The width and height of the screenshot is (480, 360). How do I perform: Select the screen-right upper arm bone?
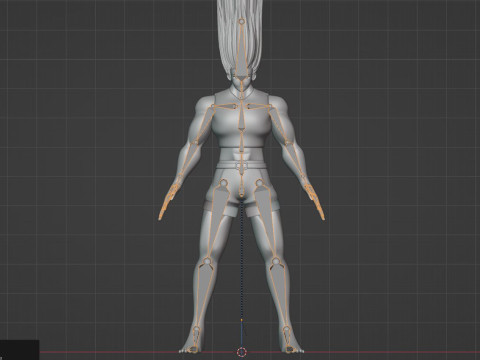click(279, 125)
